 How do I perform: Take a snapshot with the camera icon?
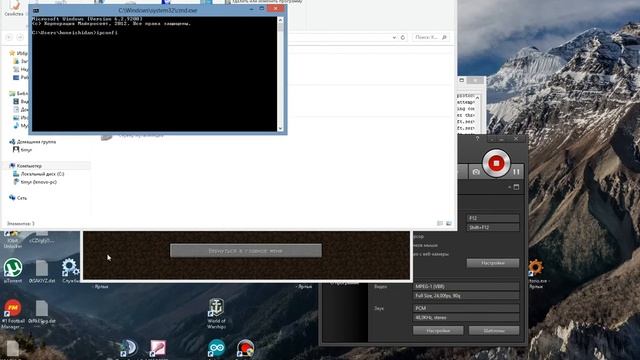point(476,172)
